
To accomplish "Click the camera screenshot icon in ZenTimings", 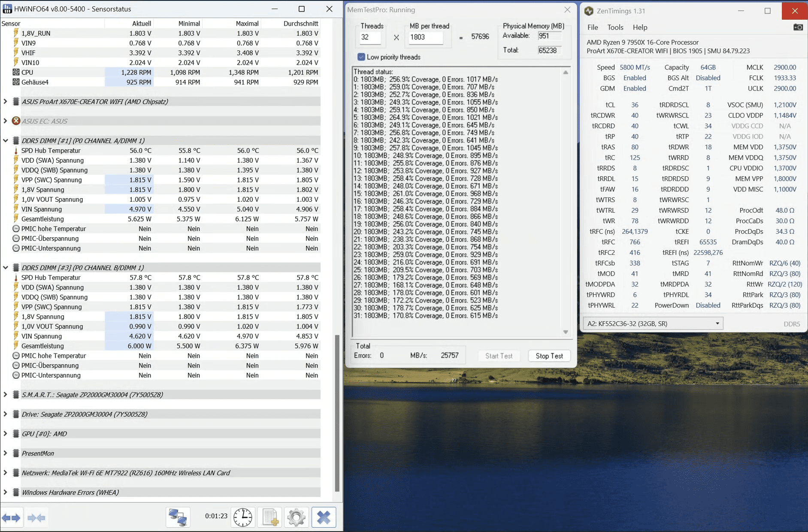I will 798,27.
